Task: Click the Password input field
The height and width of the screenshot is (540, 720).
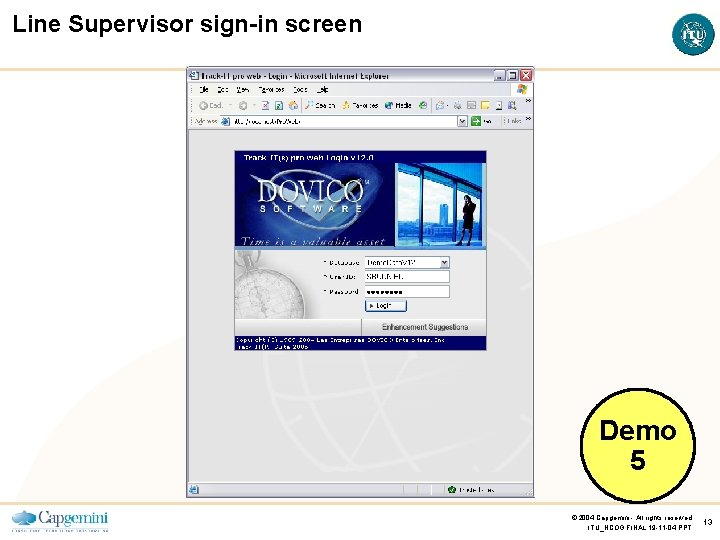Action: point(407,292)
